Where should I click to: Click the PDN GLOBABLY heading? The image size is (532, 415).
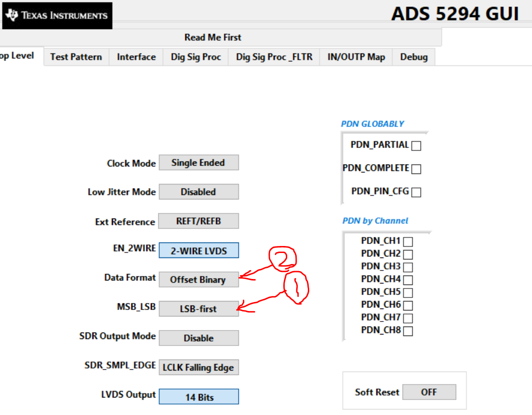click(x=373, y=124)
